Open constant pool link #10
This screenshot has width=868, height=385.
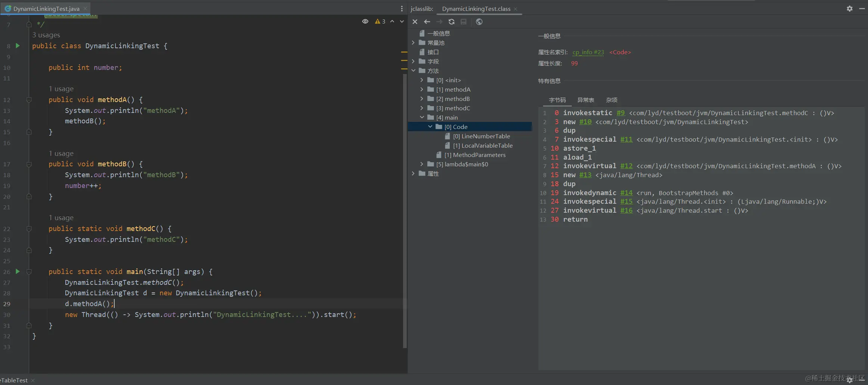coord(585,122)
